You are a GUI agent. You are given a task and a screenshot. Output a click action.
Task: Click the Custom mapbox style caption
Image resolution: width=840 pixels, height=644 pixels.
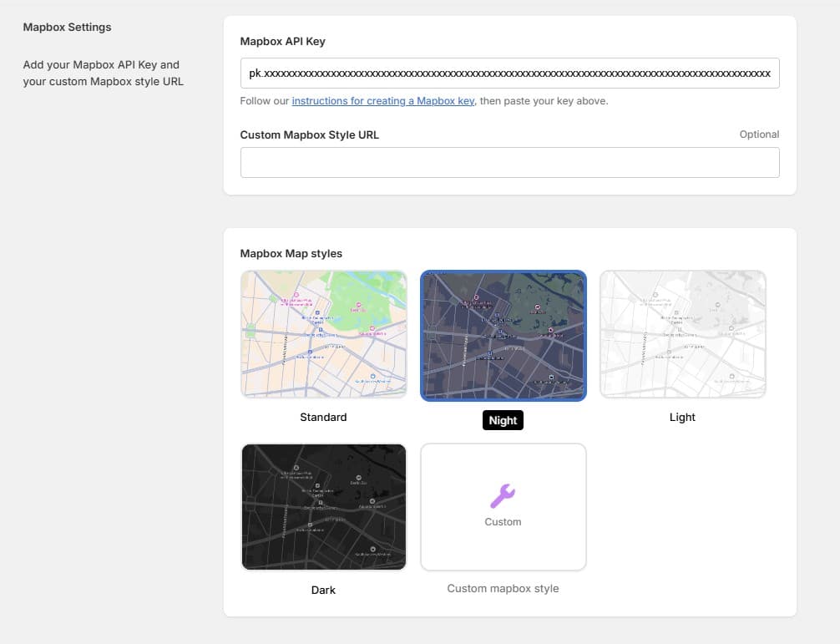502,588
